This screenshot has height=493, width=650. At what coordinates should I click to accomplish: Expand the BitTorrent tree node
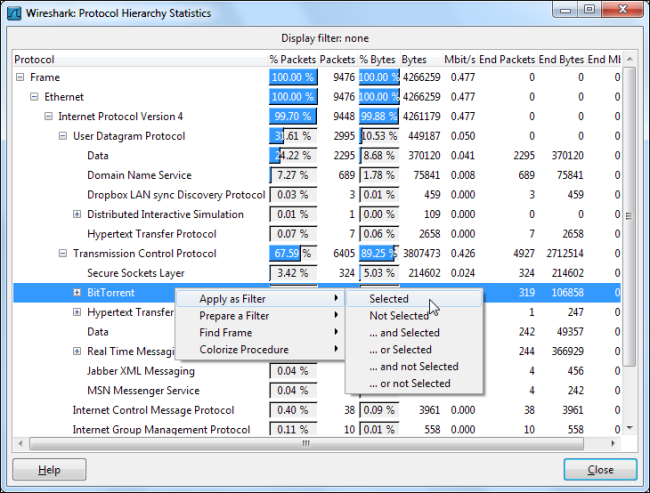77,293
